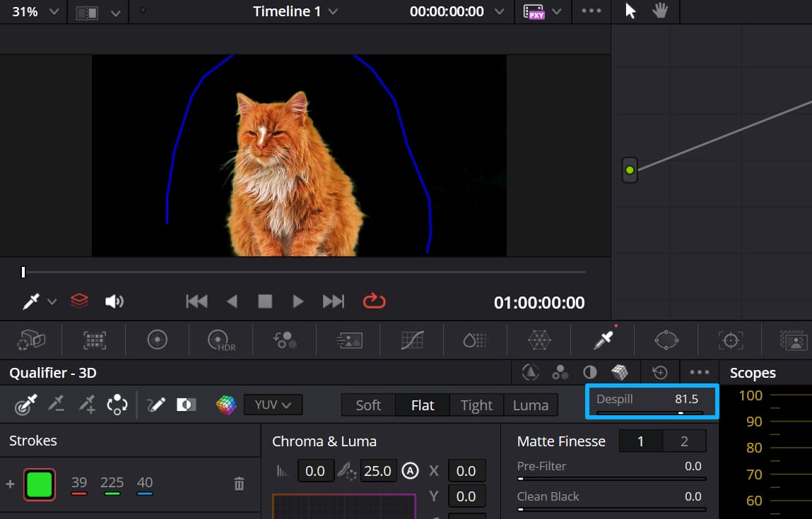Click the green stroke color swatch
The image size is (812, 519).
coord(40,484)
